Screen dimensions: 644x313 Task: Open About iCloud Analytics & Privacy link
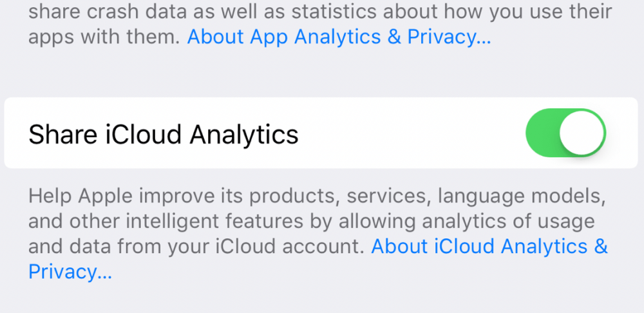(x=489, y=246)
